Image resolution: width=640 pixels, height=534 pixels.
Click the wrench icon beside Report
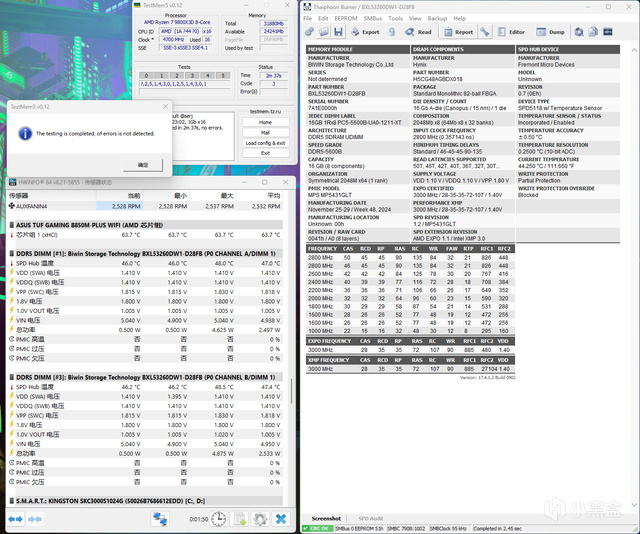482,32
